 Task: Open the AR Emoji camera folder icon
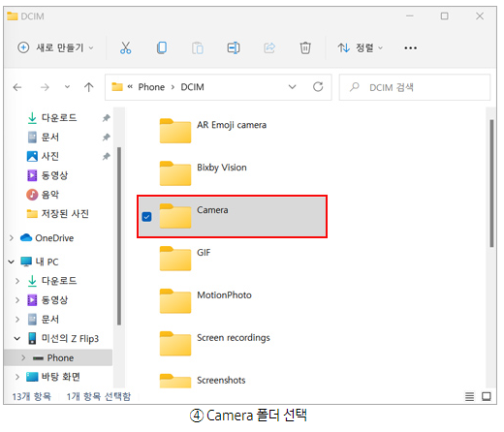tap(175, 131)
